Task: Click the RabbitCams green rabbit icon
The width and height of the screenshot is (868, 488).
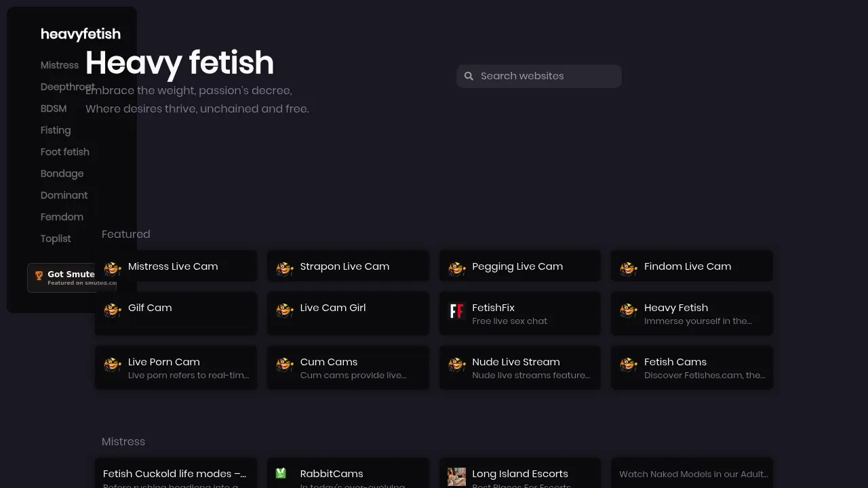Action: [281, 473]
